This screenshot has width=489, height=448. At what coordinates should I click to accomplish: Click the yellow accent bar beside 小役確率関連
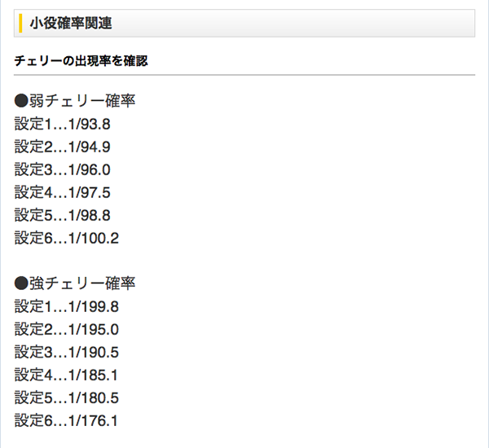tap(19, 24)
